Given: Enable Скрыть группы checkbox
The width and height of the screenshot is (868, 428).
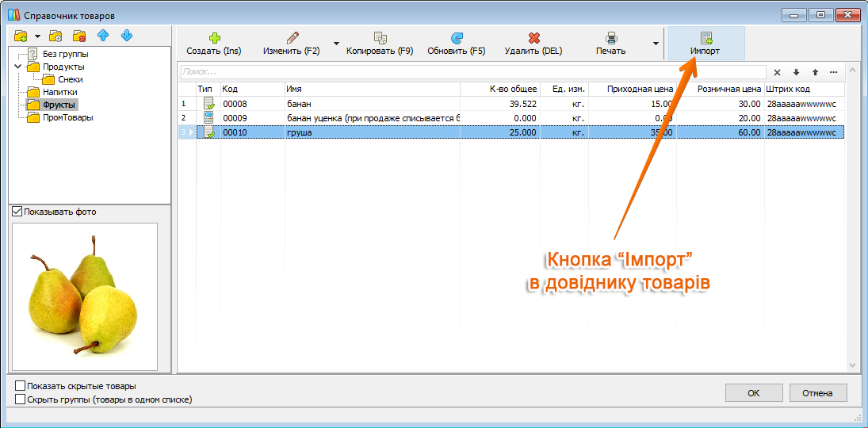Looking at the screenshot, I should [x=21, y=399].
